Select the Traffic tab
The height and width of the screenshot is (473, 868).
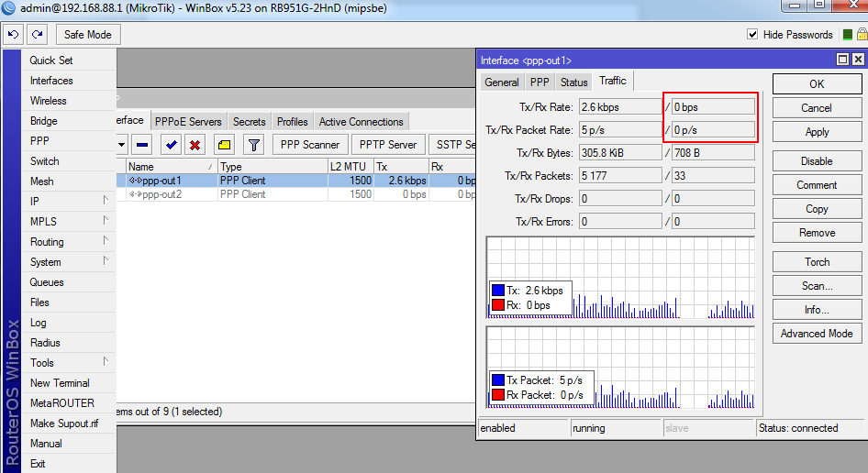point(612,81)
